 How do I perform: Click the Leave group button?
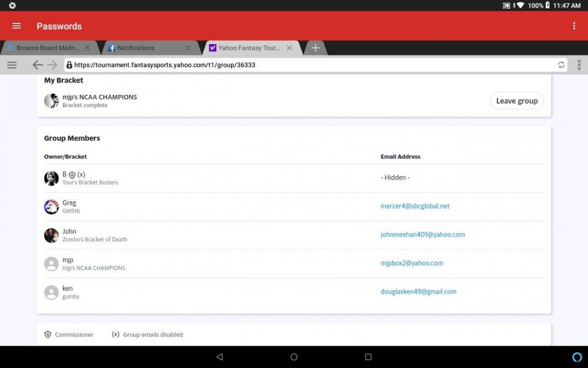click(x=517, y=101)
